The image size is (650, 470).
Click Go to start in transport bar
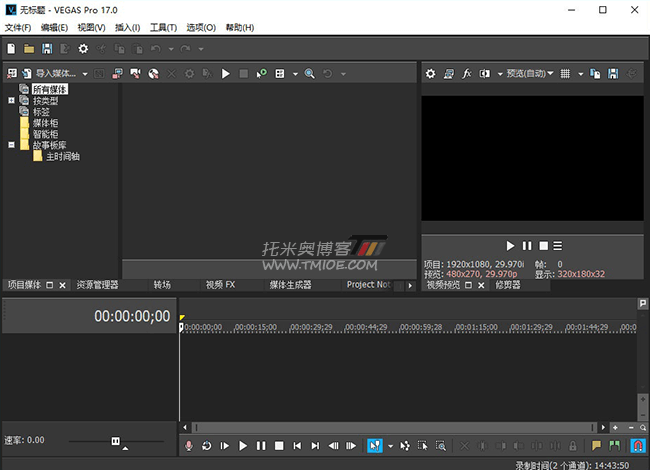[x=297, y=446]
